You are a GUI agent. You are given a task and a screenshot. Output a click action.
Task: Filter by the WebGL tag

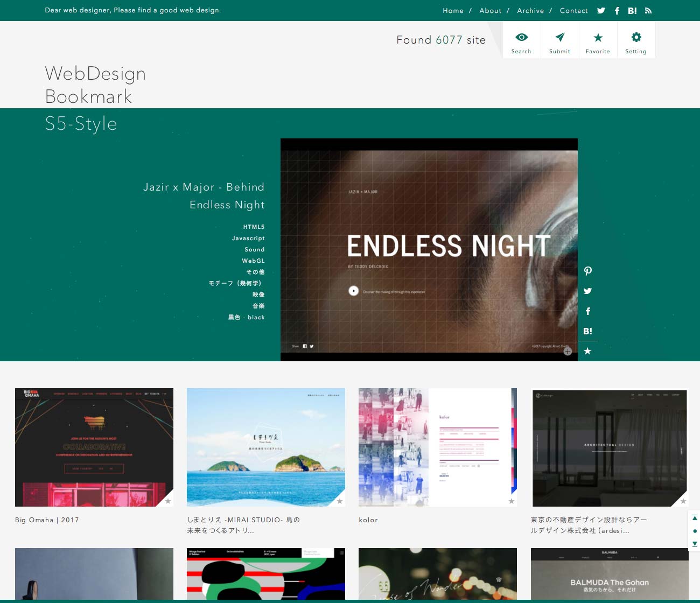click(253, 261)
